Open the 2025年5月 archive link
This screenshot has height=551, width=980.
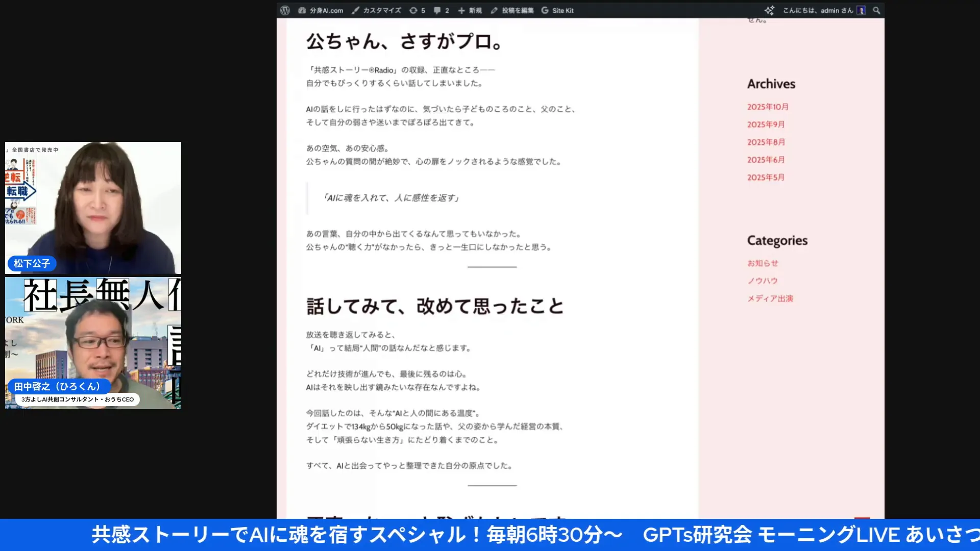(x=765, y=177)
